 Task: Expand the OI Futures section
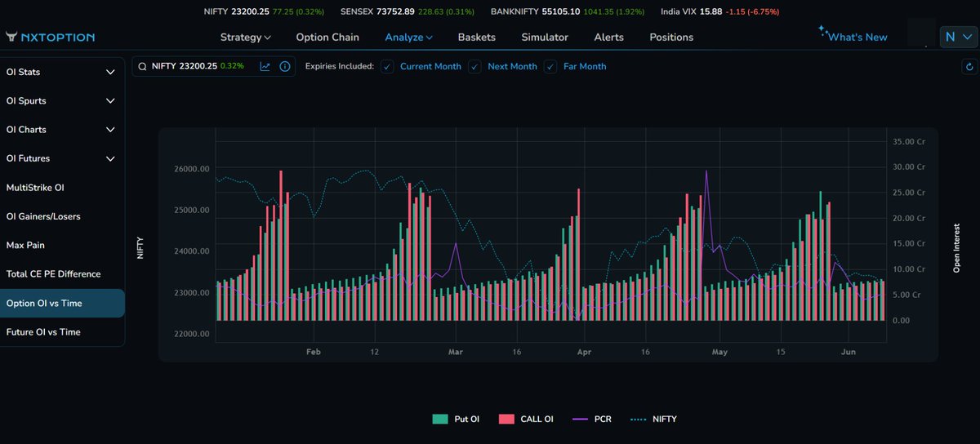[62, 158]
